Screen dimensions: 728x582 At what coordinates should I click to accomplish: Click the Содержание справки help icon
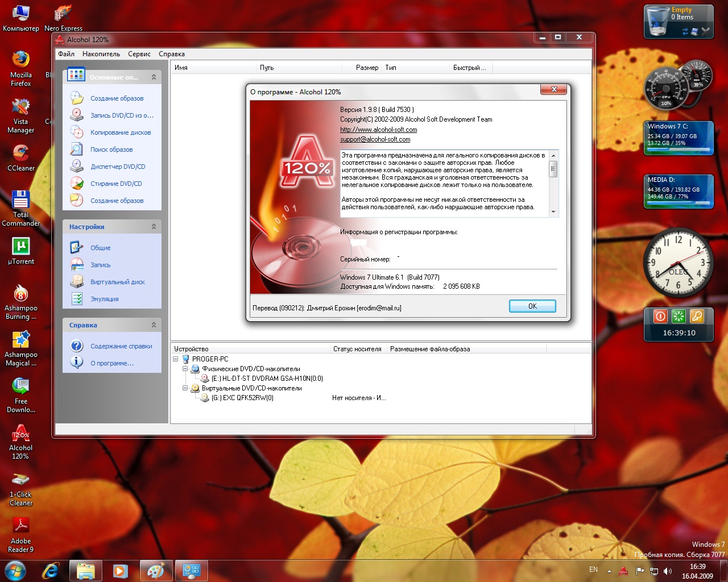tap(77, 346)
